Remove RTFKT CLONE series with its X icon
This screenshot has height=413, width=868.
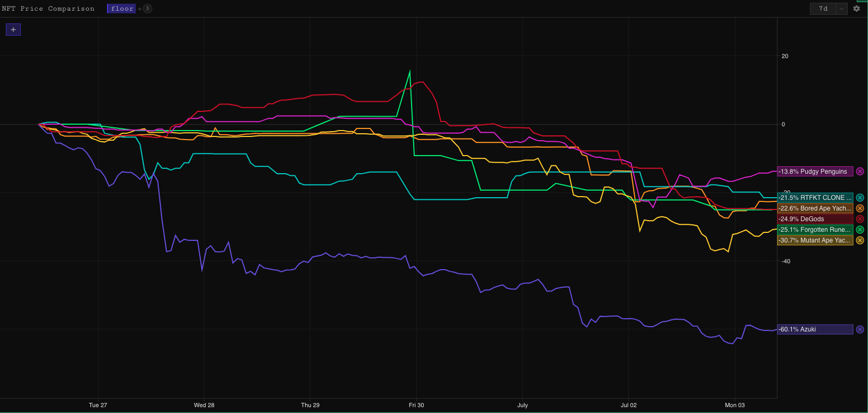[860, 198]
